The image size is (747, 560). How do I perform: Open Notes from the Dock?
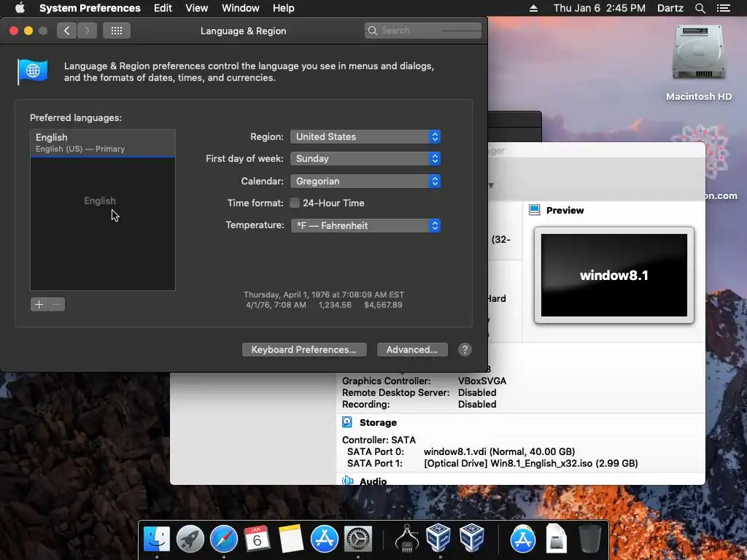coord(290,539)
